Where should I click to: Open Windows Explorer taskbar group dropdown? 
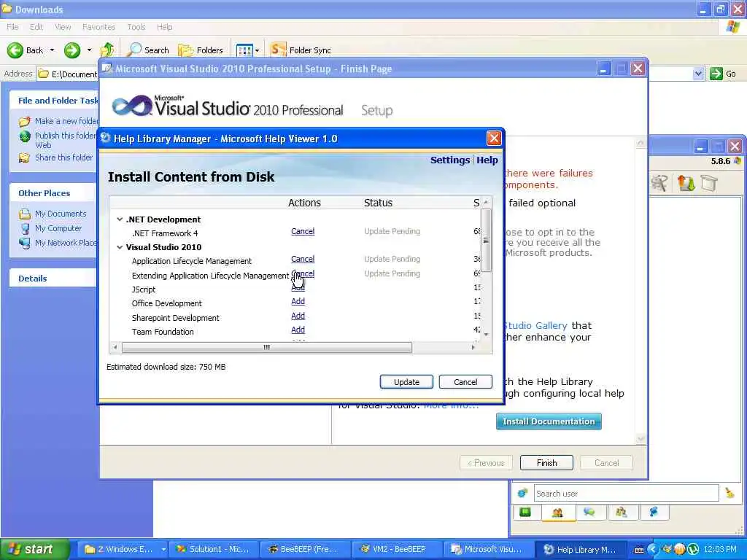[163, 549]
